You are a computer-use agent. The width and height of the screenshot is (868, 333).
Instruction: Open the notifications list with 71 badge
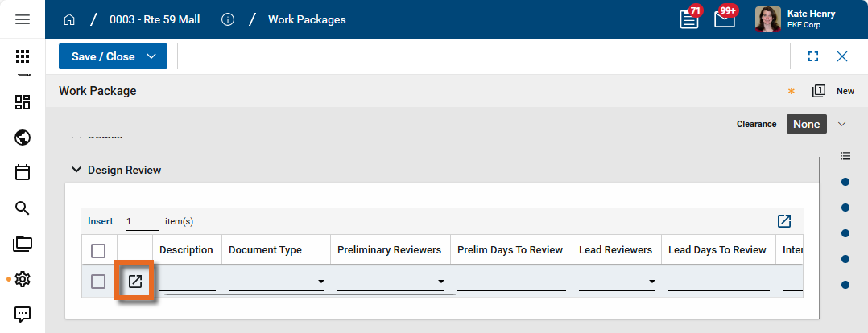click(x=689, y=19)
